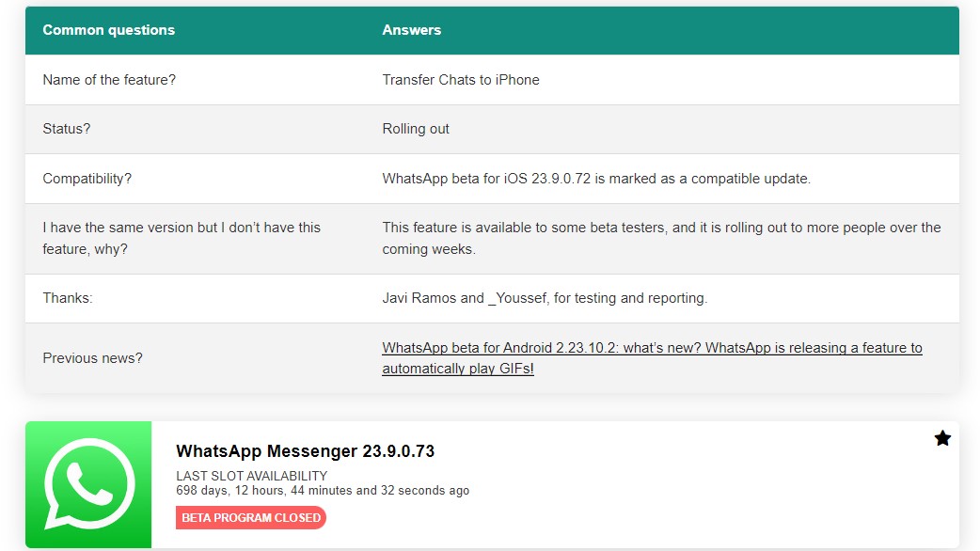Select the 'Compatibility?' question cell
980x551 pixels.
[x=87, y=179]
